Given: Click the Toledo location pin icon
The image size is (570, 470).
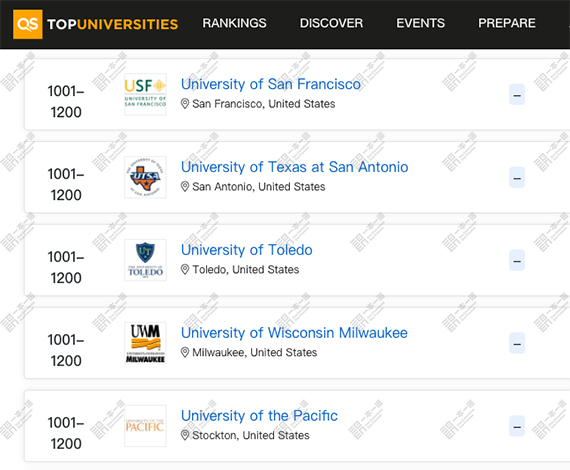Looking at the screenshot, I should 185,270.
